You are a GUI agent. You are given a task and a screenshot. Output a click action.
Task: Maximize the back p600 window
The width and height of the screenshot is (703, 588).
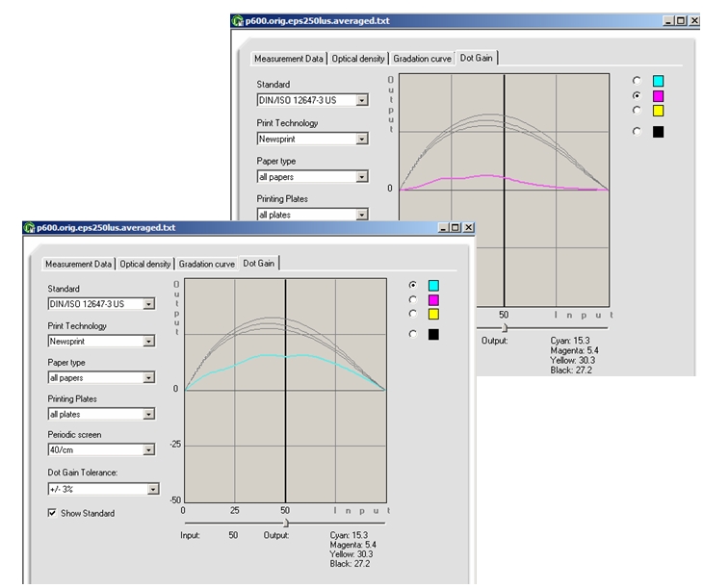click(x=681, y=20)
